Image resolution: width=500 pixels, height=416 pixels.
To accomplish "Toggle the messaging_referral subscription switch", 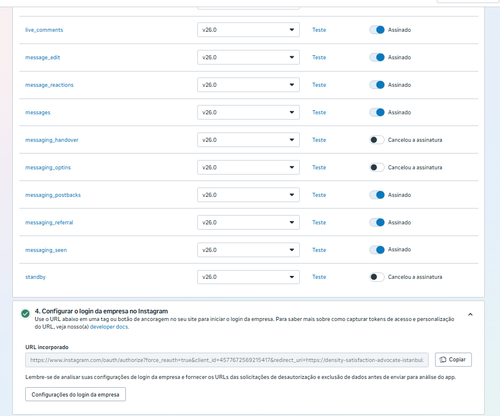I will pyautogui.click(x=377, y=222).
